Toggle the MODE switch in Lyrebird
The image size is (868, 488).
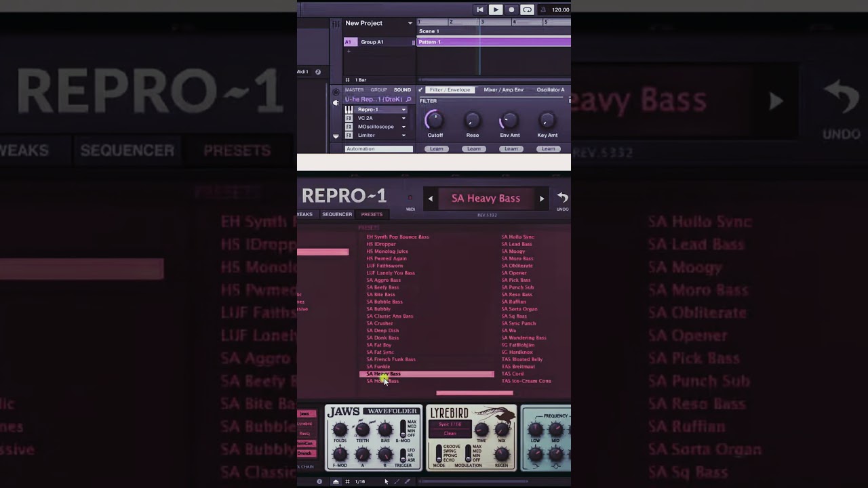438,453
